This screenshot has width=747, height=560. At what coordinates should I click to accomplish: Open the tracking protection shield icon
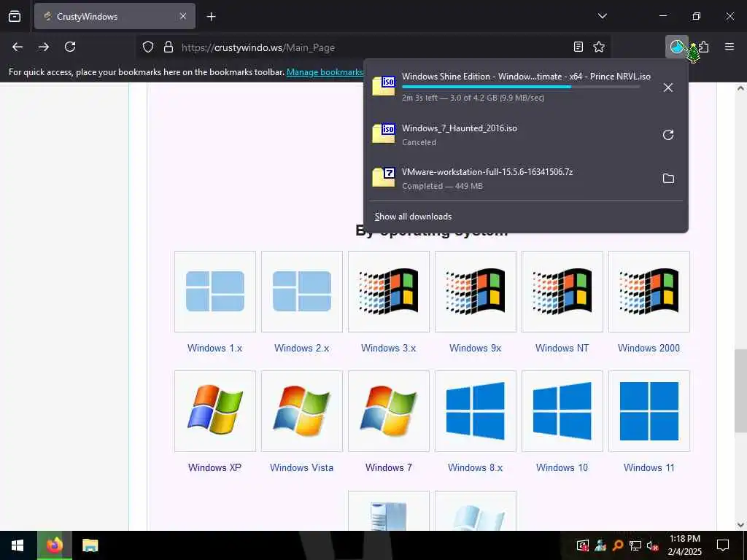coord(148,47)
